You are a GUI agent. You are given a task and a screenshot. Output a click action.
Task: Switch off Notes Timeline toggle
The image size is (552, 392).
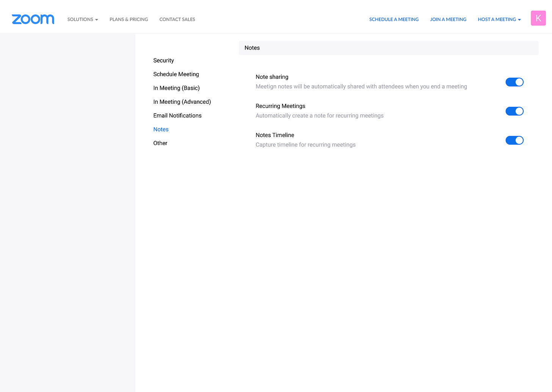tap(514, 141)
